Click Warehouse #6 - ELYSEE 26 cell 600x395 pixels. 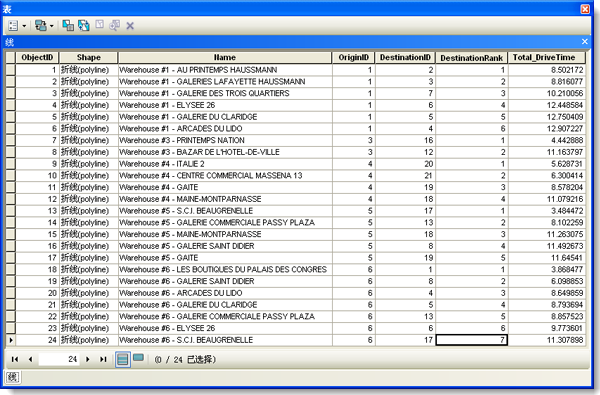(x=225, y=328)
